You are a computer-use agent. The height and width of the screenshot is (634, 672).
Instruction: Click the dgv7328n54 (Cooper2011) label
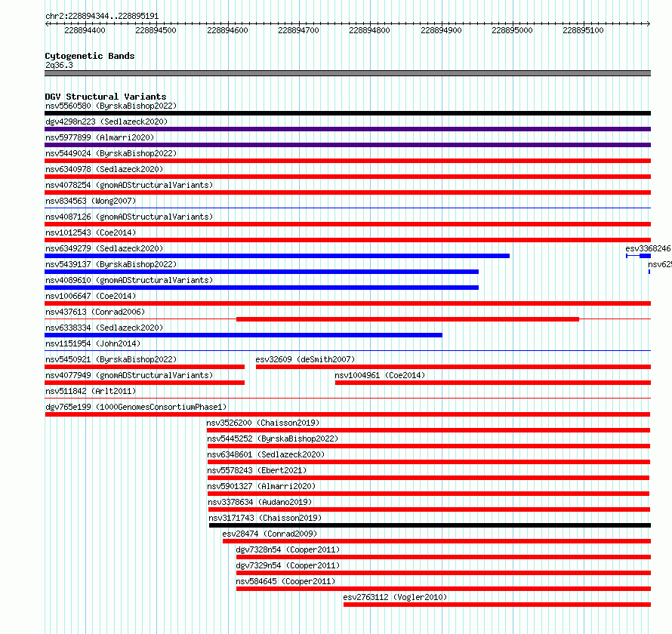point(288,549)
